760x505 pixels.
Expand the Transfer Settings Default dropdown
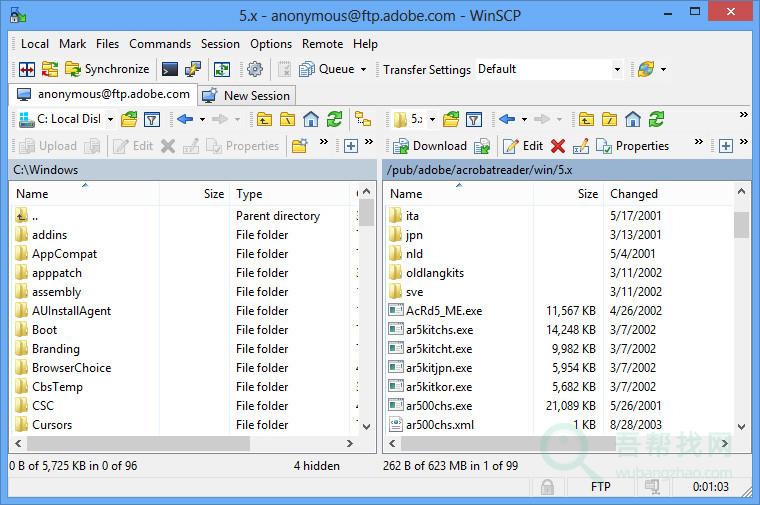[x=616, y=70]
